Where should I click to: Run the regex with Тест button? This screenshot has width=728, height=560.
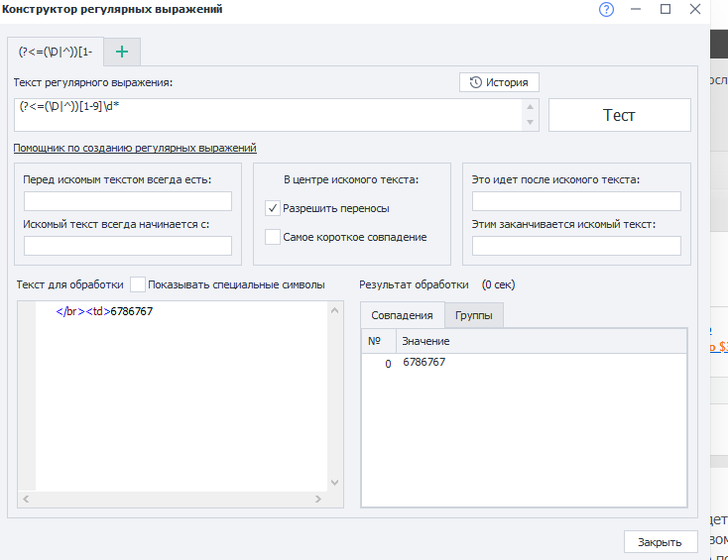(619, 115)
